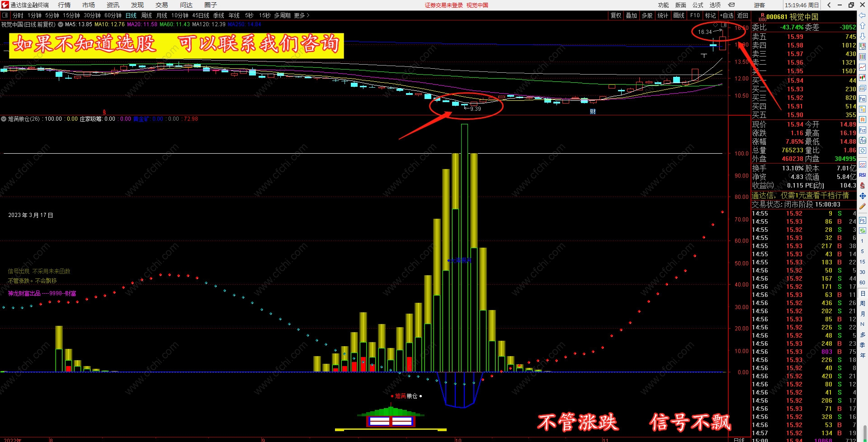Click the multi-colour grid table sidebar icon
The image size is (868, 442).
pos(862,56)
